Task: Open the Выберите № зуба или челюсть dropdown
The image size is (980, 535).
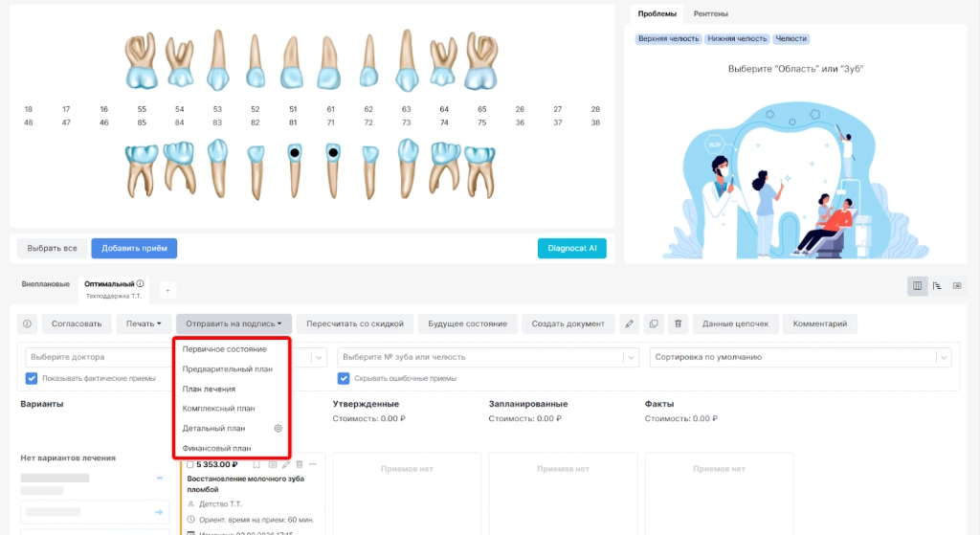Action: pyautogui.click(x=487, y=357)
